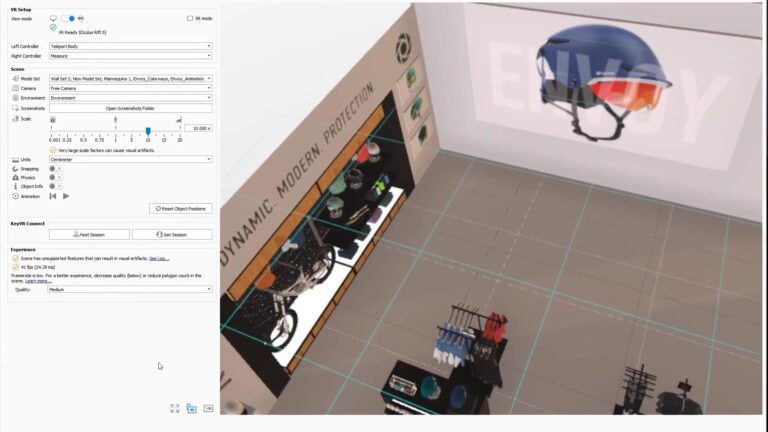
Task: Rewind animation to start
Action: (x=52, y=196)
